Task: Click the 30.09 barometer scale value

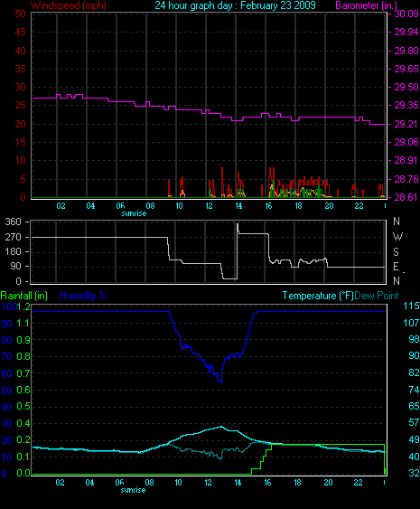Action: point(406,14)
